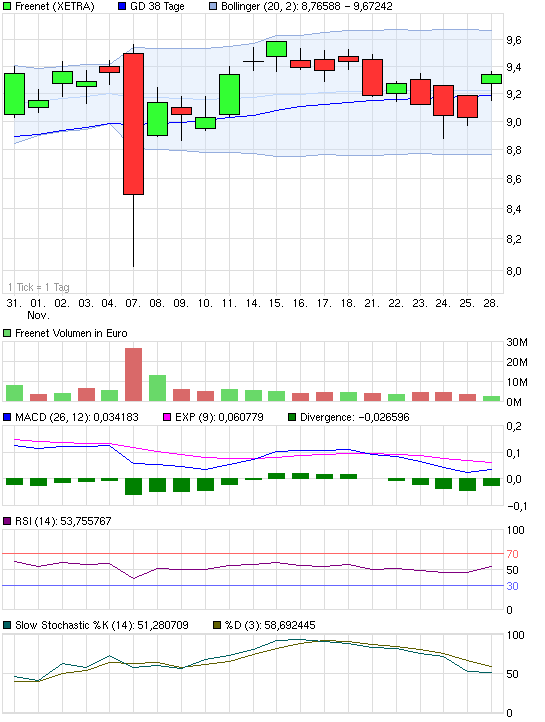
Task: Click the tallest red volume bar on 07.
Action: [x=133, y=374]
